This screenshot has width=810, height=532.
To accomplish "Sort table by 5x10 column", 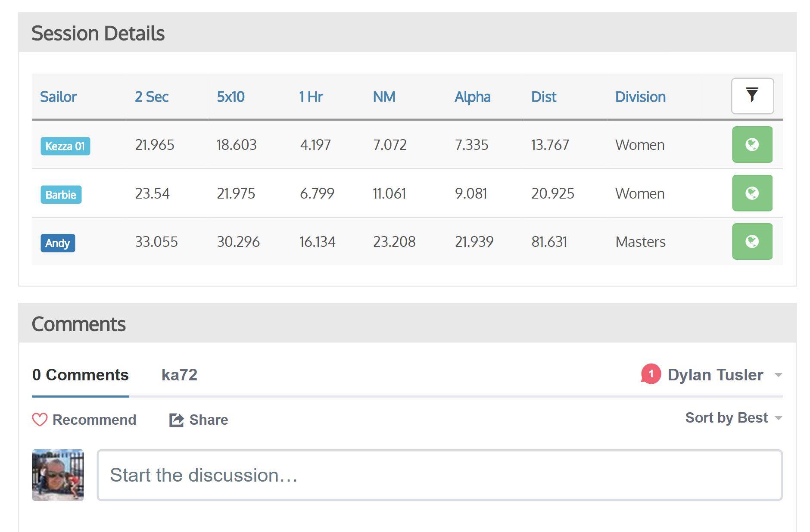I will point(231,97).
